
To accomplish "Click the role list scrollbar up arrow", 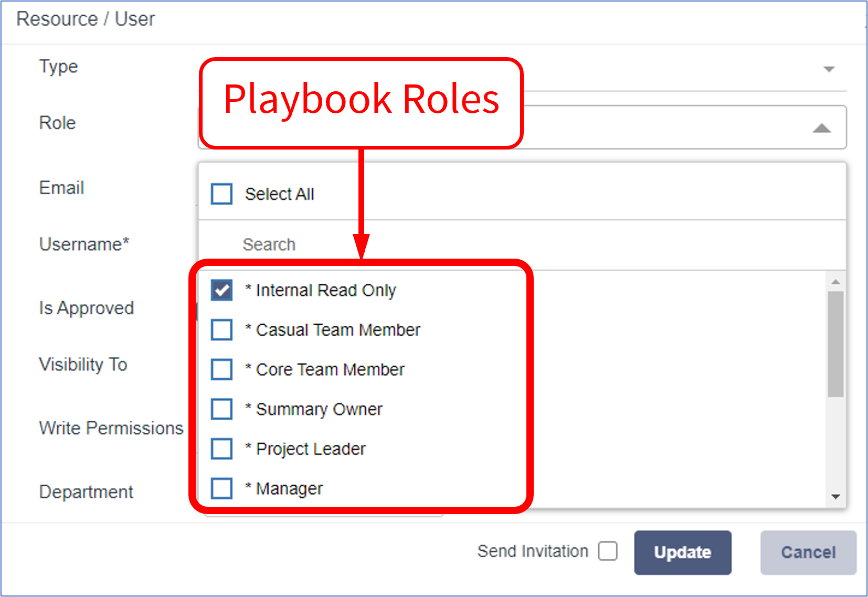I will tap(835, 282).
